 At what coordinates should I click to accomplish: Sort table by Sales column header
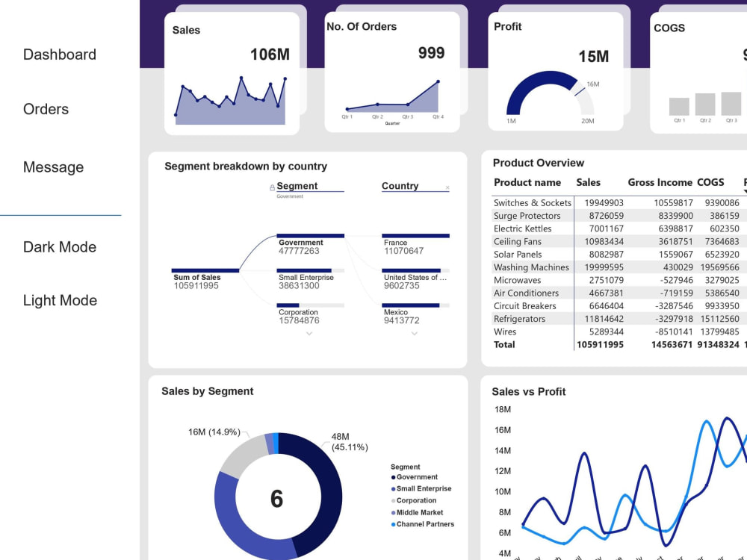click(x=588, y=182)
